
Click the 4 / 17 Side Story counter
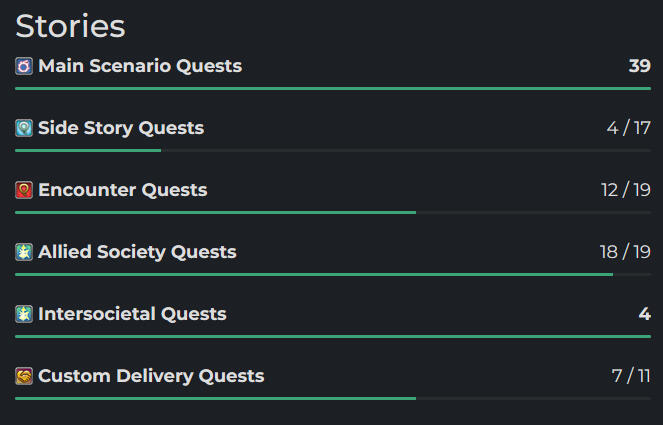629,128
